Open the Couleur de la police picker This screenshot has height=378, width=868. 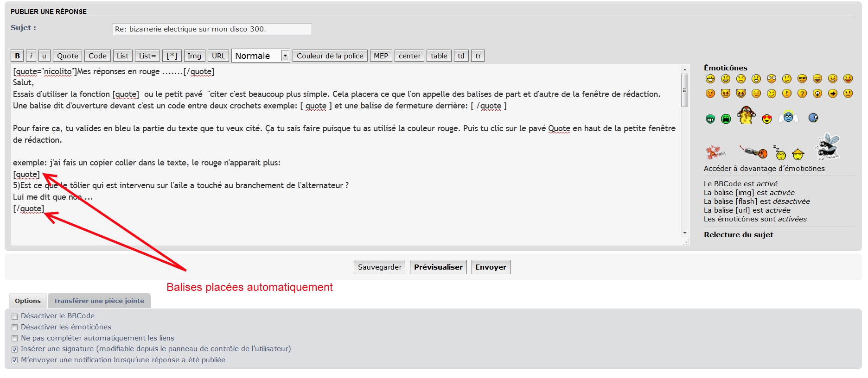(x=330, y=56)
